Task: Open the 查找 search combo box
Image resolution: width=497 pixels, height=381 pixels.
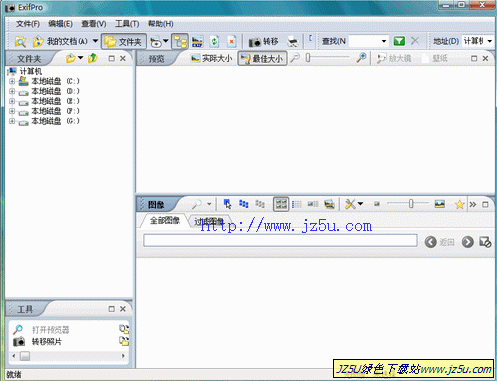Action: pos(369,41)
